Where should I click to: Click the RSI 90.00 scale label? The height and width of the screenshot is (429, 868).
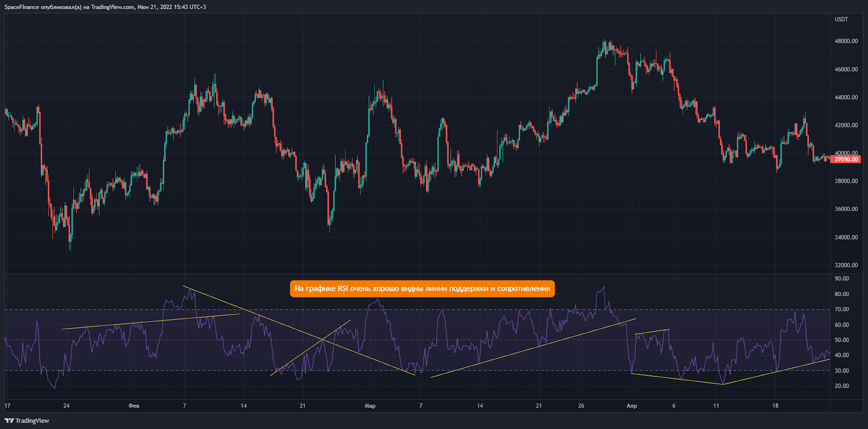click(842, 279)
